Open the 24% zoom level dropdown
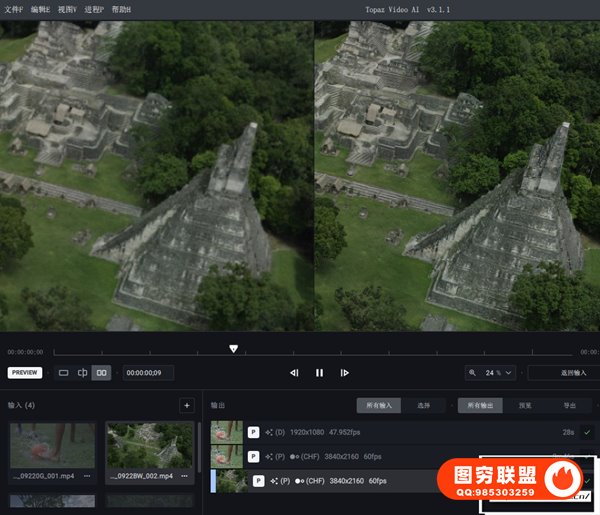The image size is (600, 515). pyautogui.click(x=500, y=373)
